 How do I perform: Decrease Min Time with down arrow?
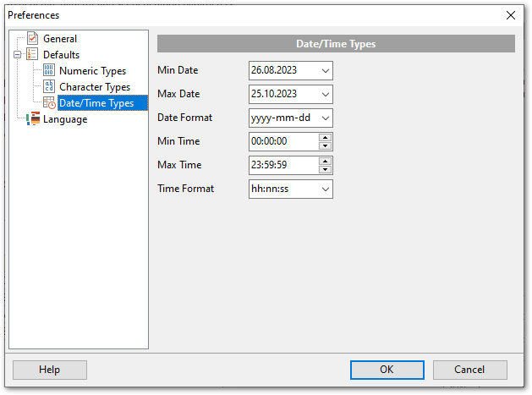325,146
